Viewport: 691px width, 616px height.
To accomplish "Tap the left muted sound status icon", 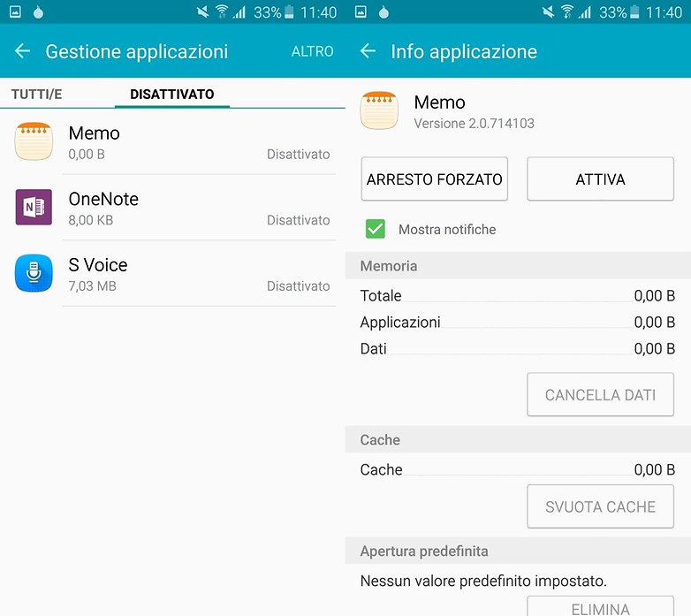I will point(202,11).
